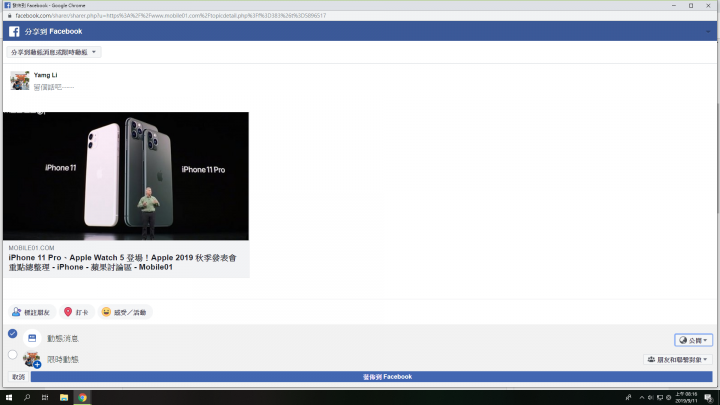The image size is (720, 405).
Task: Toggle the News Feed checkbox
Action: pyautogui.click(x=12, y=334)
